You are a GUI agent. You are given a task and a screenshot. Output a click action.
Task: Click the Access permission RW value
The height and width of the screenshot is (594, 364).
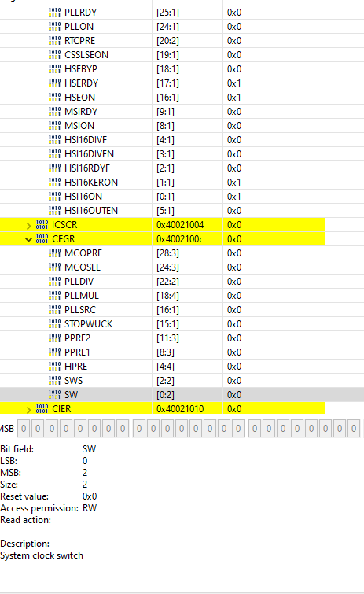pyautogui.click(x=90, y=508)
